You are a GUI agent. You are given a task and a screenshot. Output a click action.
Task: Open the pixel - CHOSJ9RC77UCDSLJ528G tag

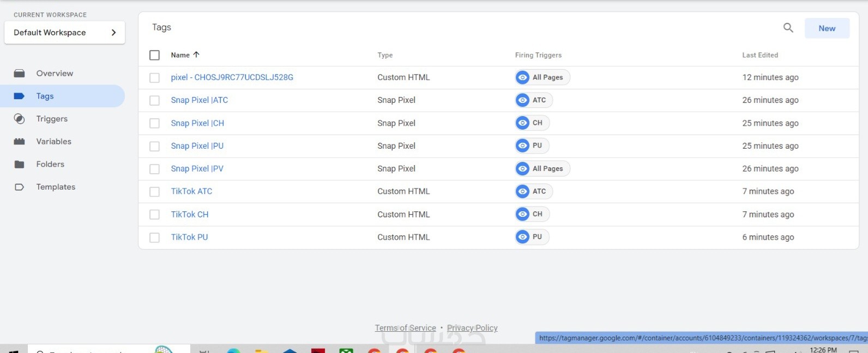tap(232, 77)
